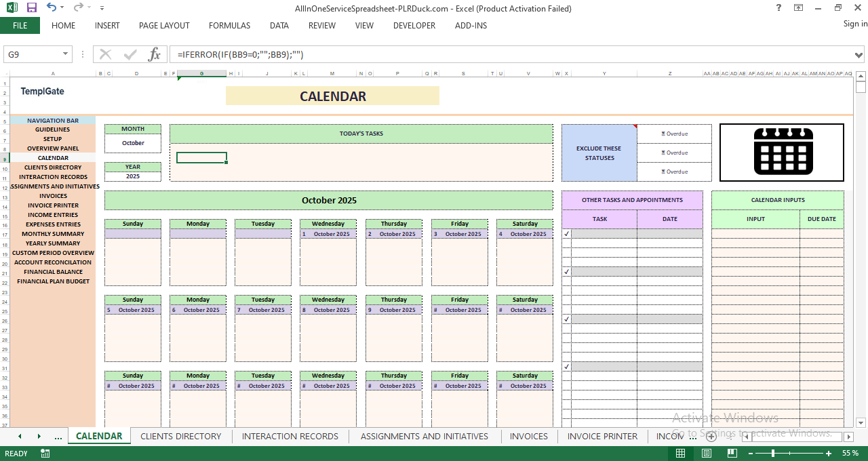Select the CALENDAR INPUTS header cell
Viewport: 868px width, 461px height.
pos(778,200)
